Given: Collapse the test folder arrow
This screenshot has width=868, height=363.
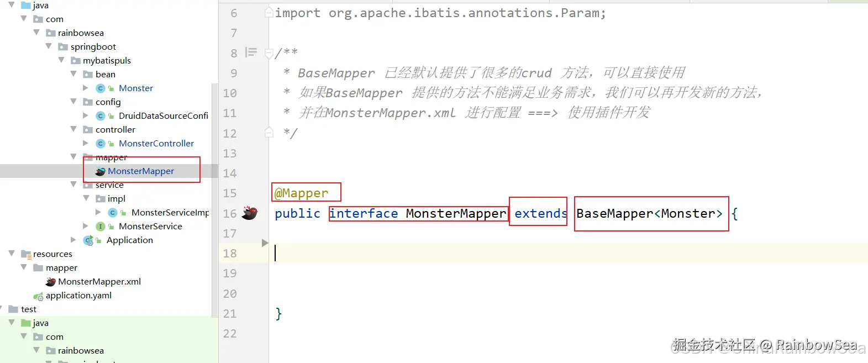Looking at the screenshot, I should [x=2, y=309].
